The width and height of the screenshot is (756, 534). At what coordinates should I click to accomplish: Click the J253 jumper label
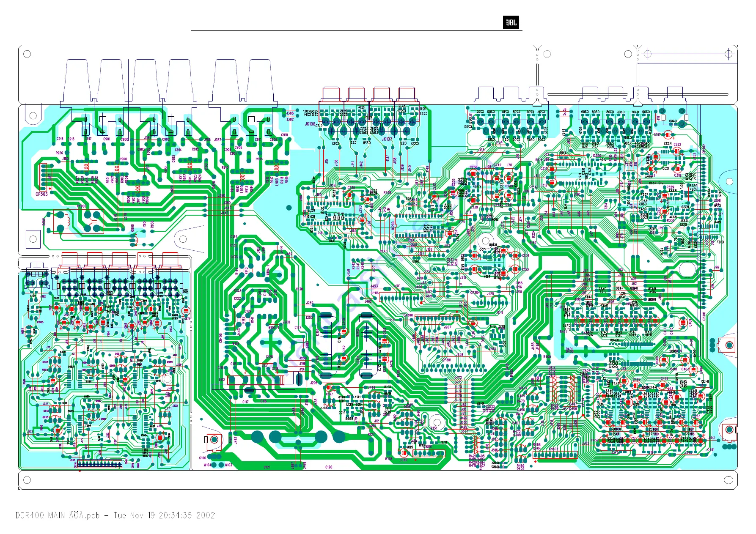pos(309,317)
